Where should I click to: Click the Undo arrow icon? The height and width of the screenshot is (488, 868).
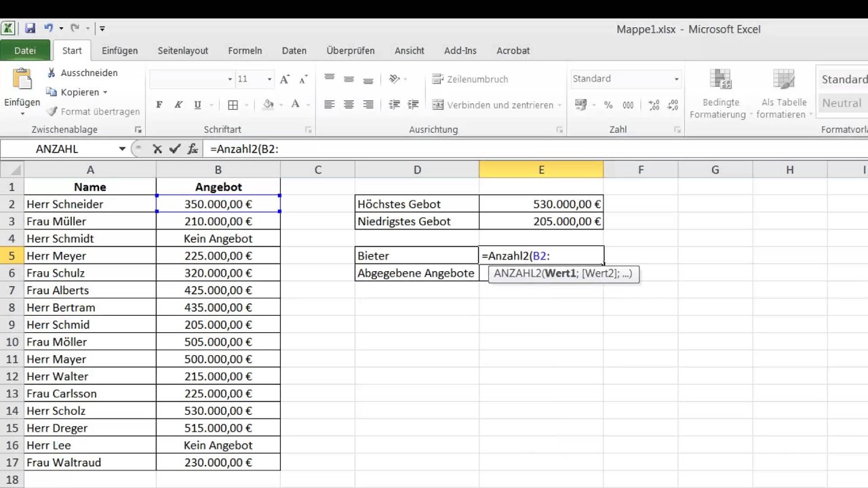[x=49, y=28]
